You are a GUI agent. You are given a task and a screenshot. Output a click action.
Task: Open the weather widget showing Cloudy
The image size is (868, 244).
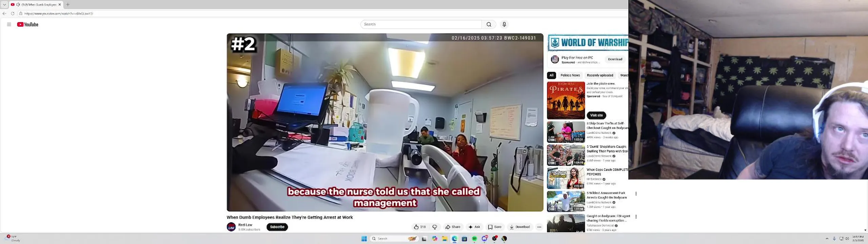click(13, 238)
